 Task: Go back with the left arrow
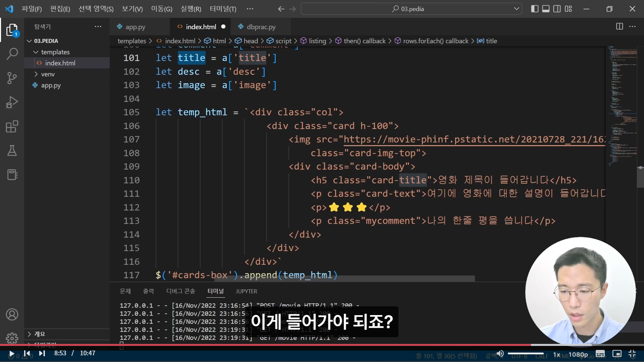[281, 9]
